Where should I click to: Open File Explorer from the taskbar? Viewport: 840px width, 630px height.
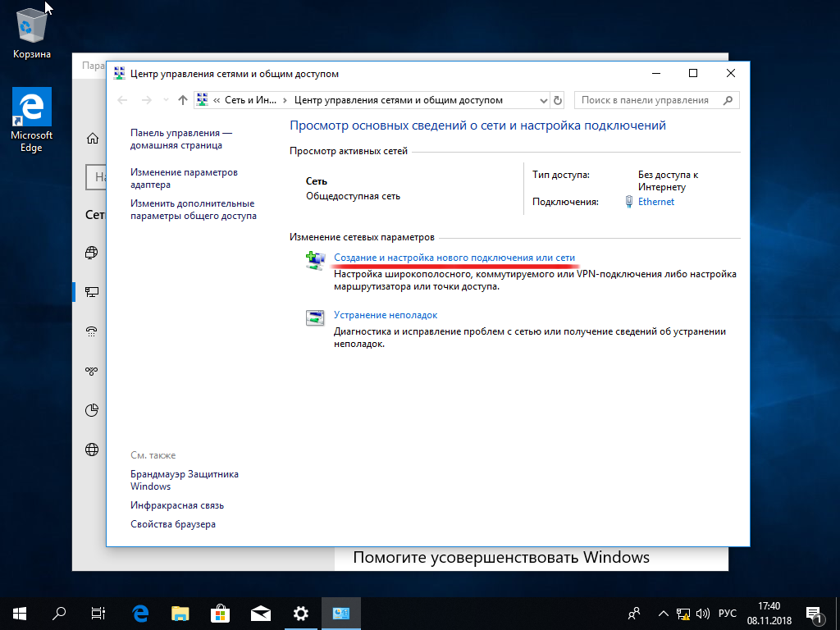coord(180,614)
